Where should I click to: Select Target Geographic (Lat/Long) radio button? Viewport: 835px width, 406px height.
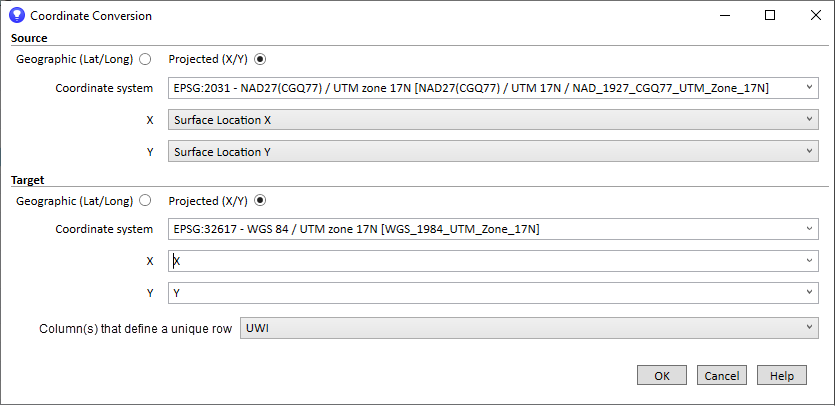point(146,200)
